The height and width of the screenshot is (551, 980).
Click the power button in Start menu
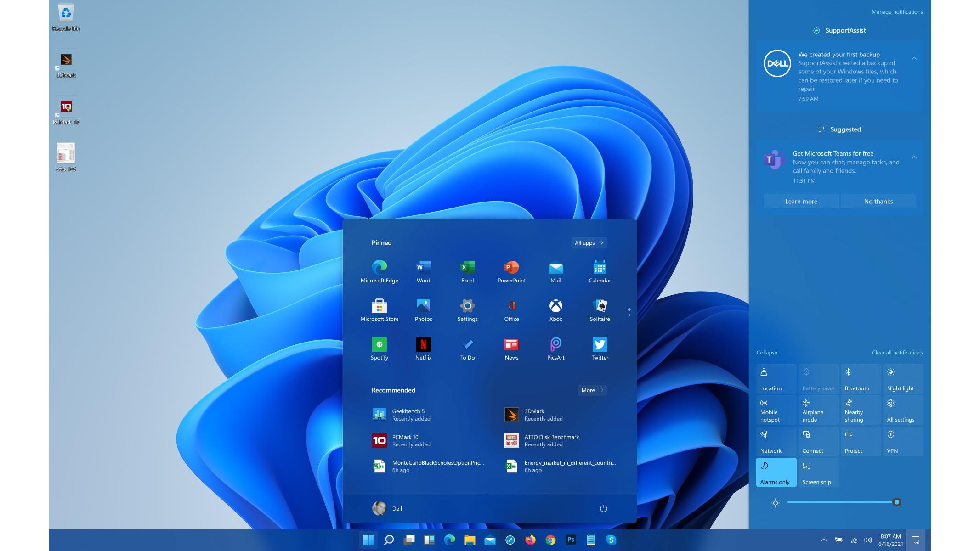603,508
